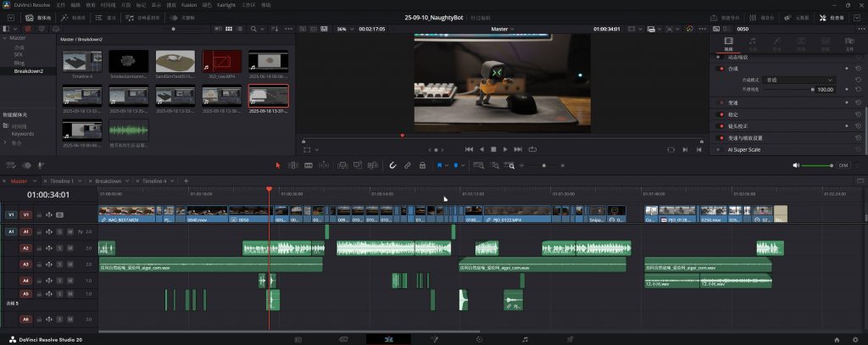Image resolution: width=868 pixels, height=345 pixels.
Task: Switch to the Timeline 4 tab
Action: (x=153, y=181)
